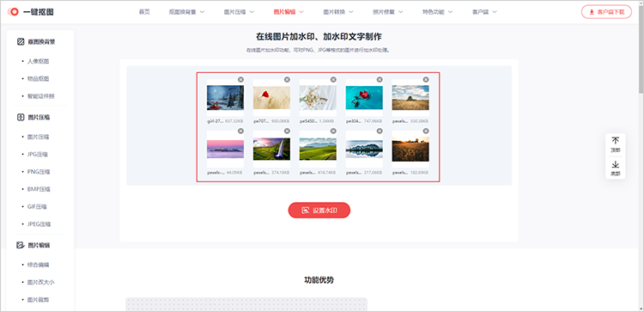This screenshot has height=312, width=644.
Task: Select the waterfall landscape thumbnail
Action: tap(271, 149)
